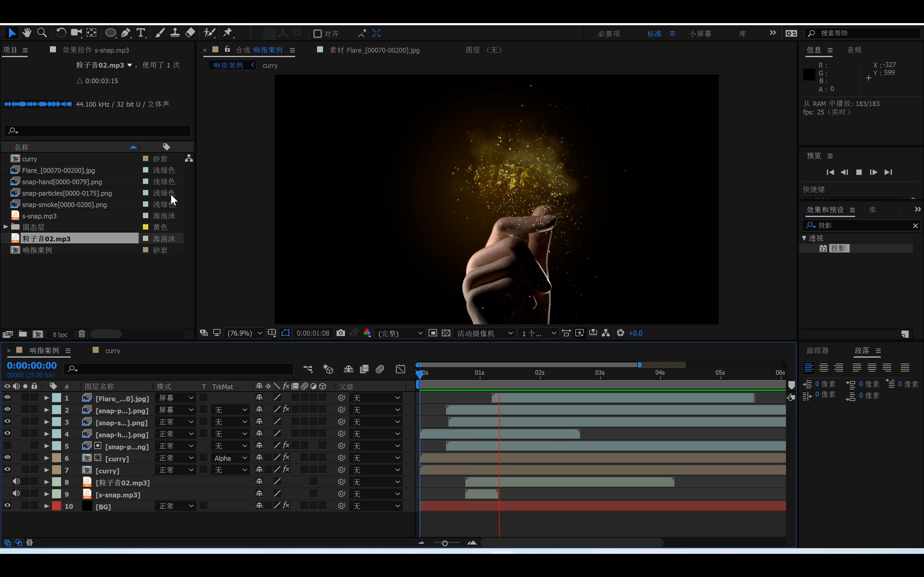Select the Zoom magnifier tool
924x577 pixels.
pyautogui.click(x=42, y=33)
